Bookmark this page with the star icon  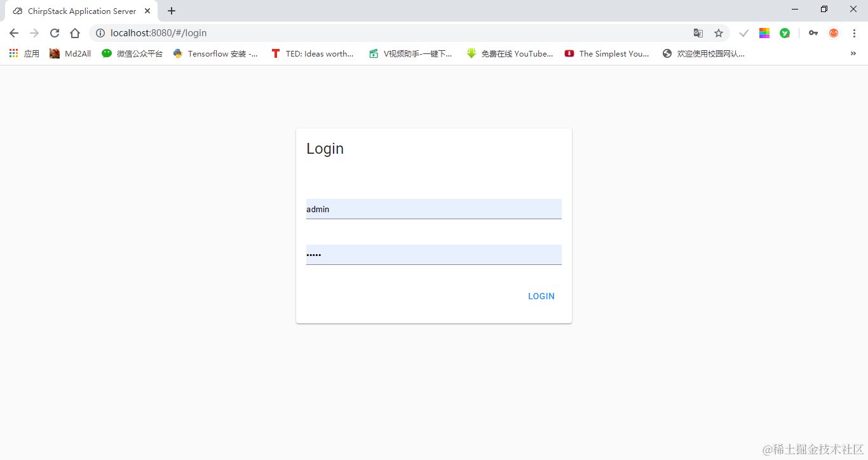click(719, 33)
